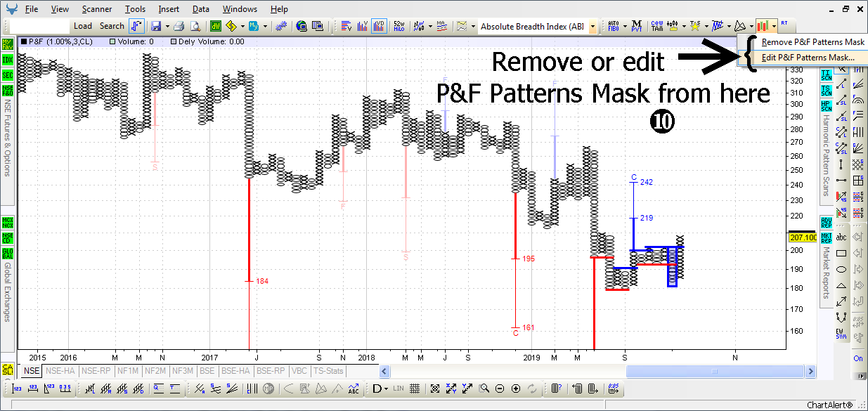Expand the T&S star dropdown arrow
The height and width of the screenshot is (411, 868).
click(x=706, y=27)
